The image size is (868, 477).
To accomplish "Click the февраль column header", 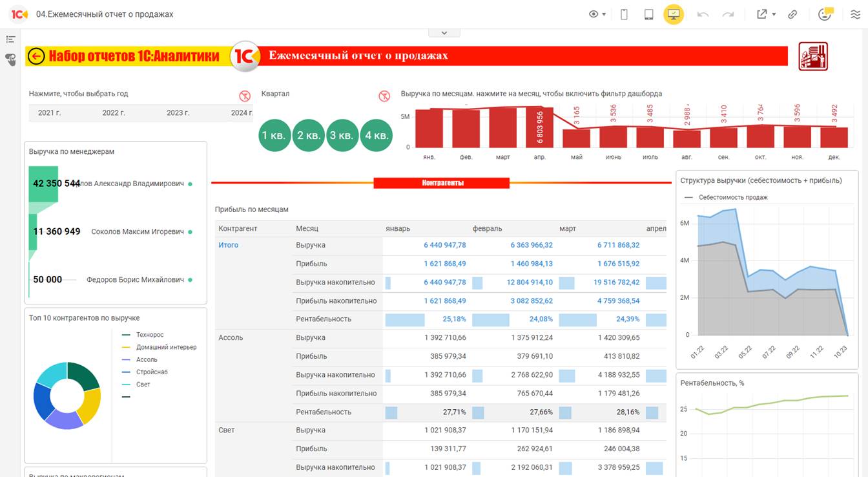I will [x=487, y=229].
